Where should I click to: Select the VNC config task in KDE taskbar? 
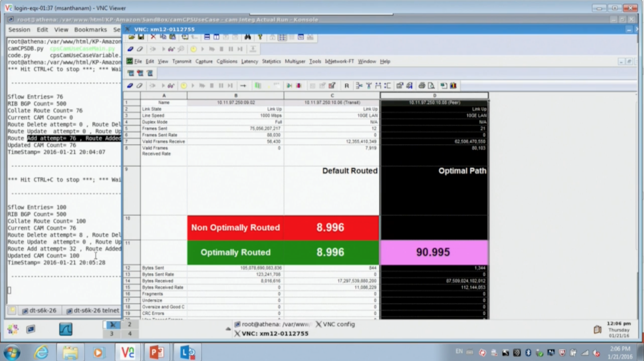(335, 324)
